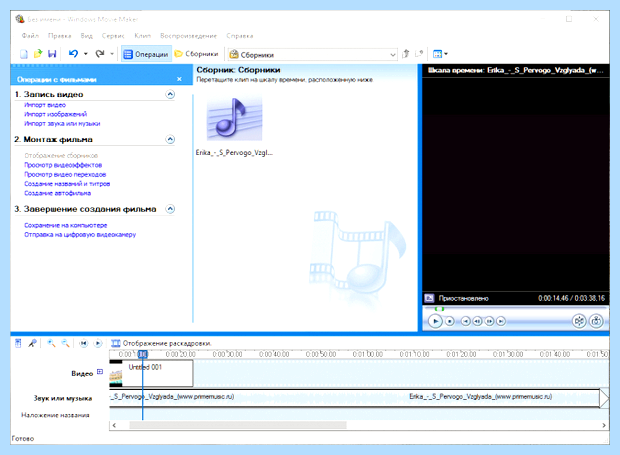Click the Back (rewind to start) preview button
620x455 pixels.
click(466, 321)
